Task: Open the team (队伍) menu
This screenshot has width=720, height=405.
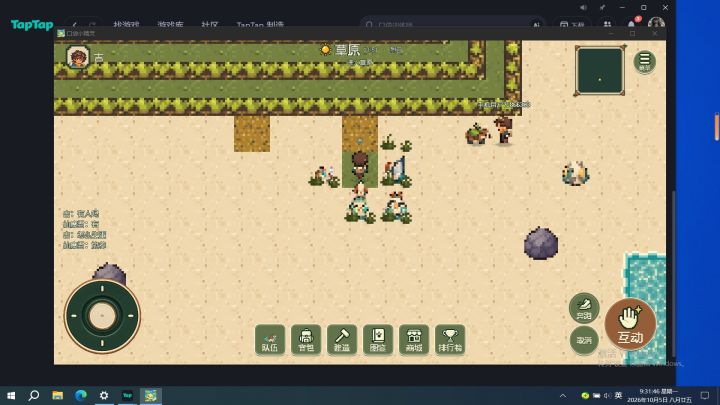Action: pos(270,340)
